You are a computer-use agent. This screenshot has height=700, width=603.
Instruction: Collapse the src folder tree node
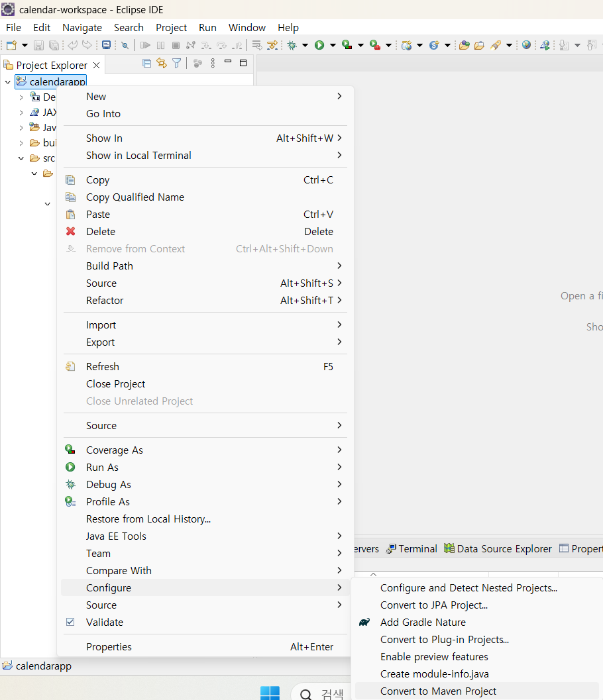pyautogui.click(x=21, y=158)
